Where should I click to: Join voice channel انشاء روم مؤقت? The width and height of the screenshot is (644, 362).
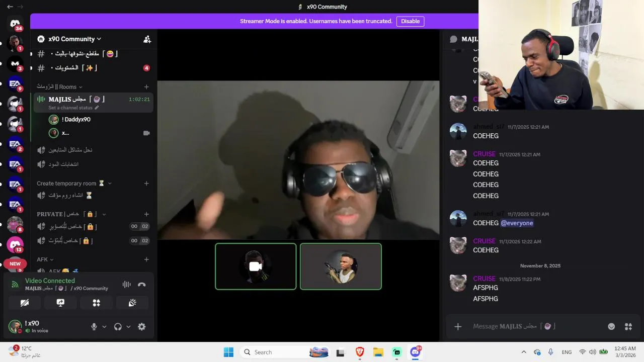coord(94,196)
